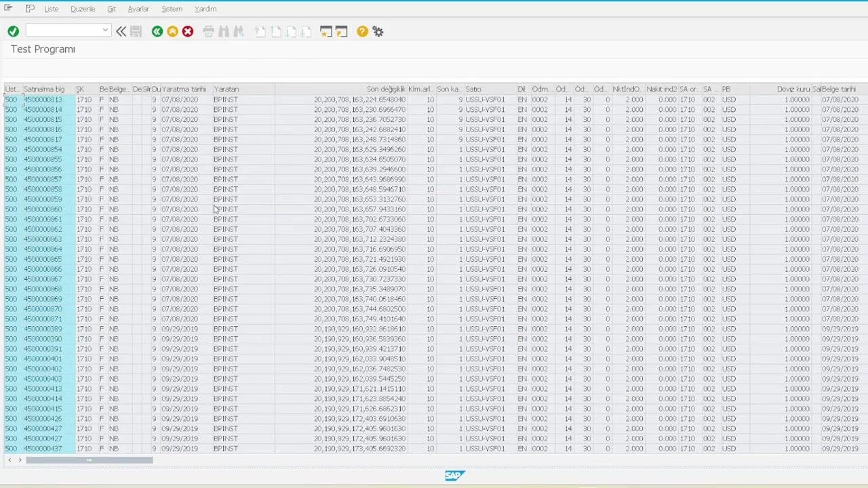
Task: Click the First Page icon
Action: 260,31
